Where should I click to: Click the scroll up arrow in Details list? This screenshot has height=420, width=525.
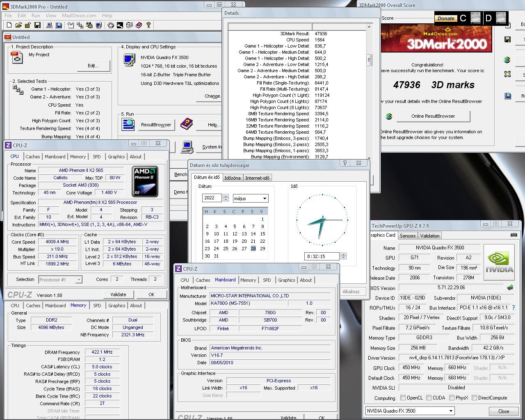click(x=369, y=27)
